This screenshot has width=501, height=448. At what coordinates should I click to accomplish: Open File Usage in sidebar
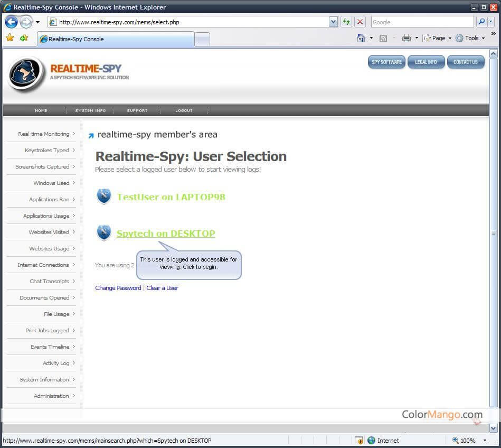tap(56, 314)
